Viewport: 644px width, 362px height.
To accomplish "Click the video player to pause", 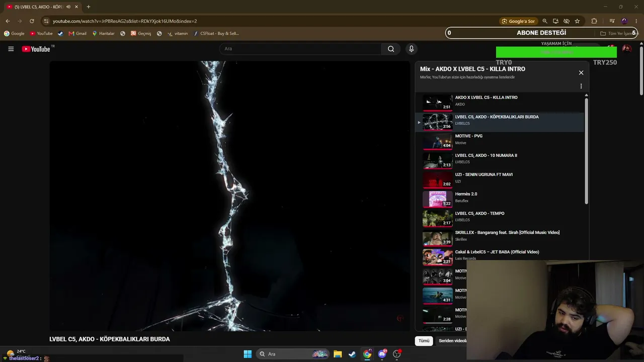I will click(229, 196).
